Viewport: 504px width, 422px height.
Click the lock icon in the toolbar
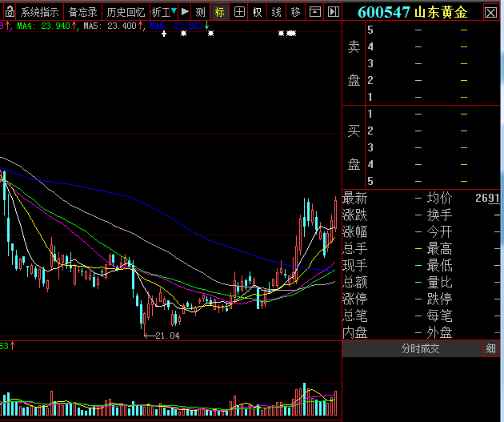[x=10, y=12]
